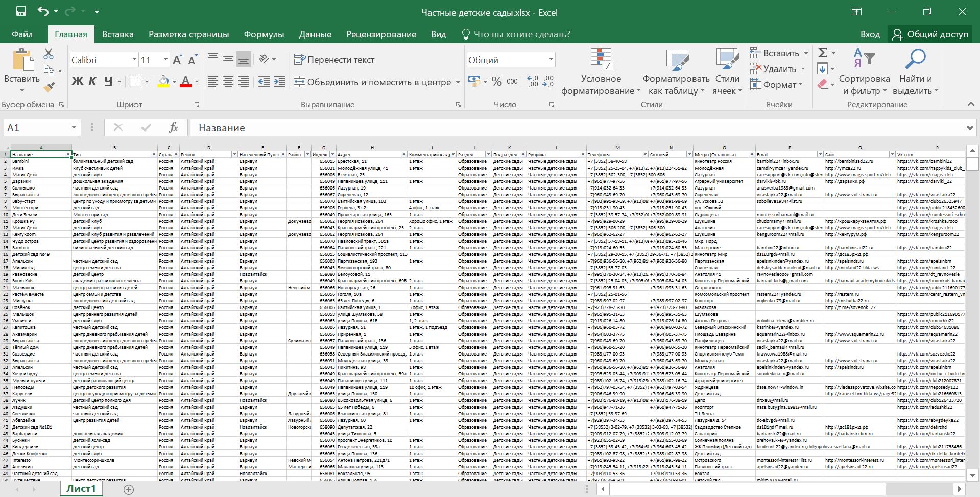Toggle bold Ж formatting

coord(77,81)
